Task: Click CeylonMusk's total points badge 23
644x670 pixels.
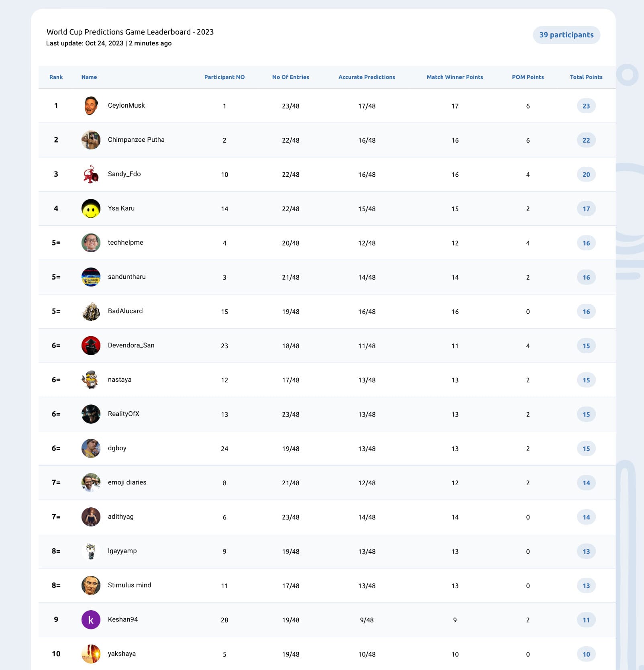Action: click(586, 106)
